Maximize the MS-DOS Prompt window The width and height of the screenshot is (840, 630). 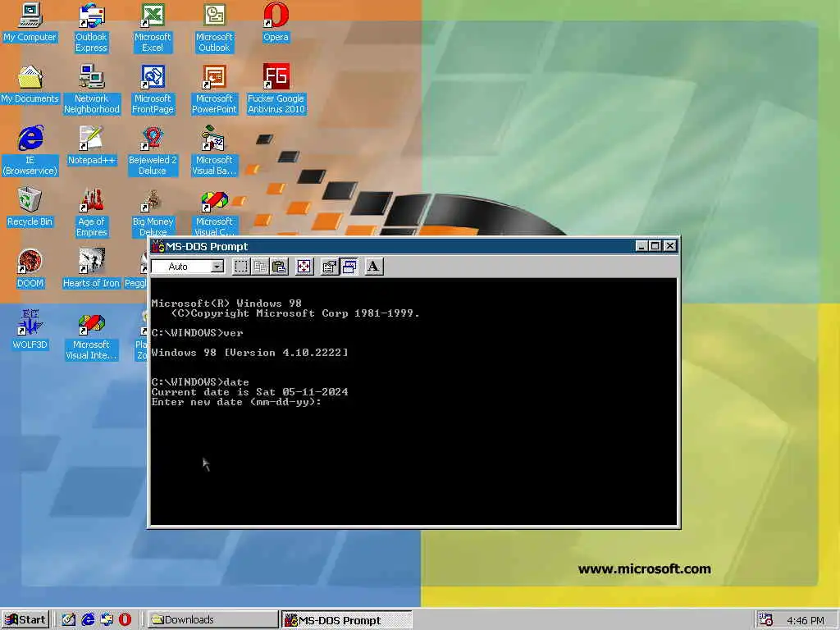point(654,246)
